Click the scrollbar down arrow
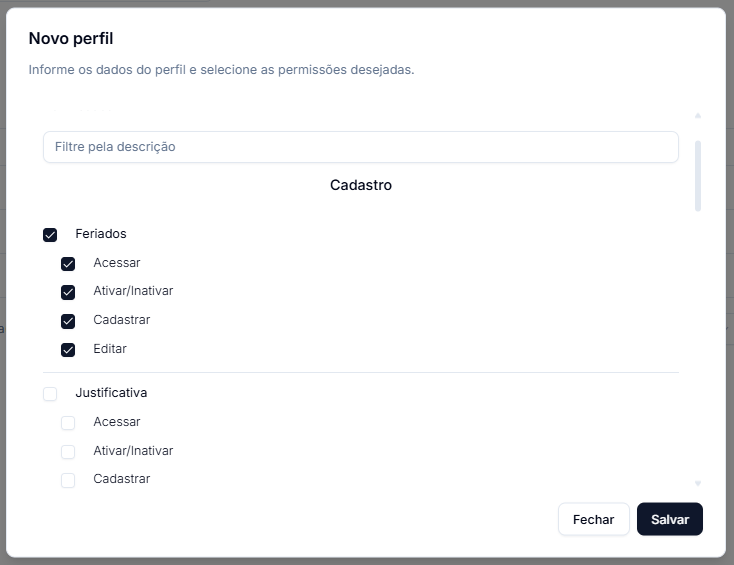The width and height of the screenshot is (734, 565). (698, 483)
